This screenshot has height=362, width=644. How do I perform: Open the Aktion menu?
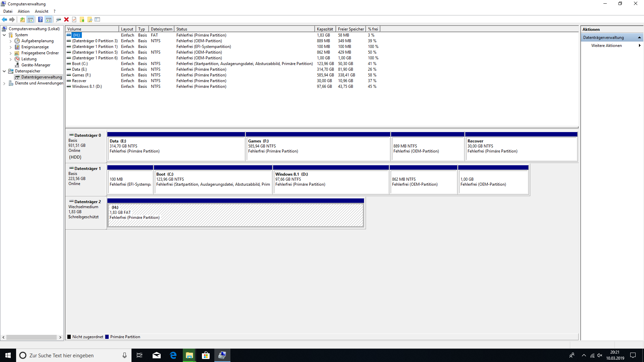23,11
